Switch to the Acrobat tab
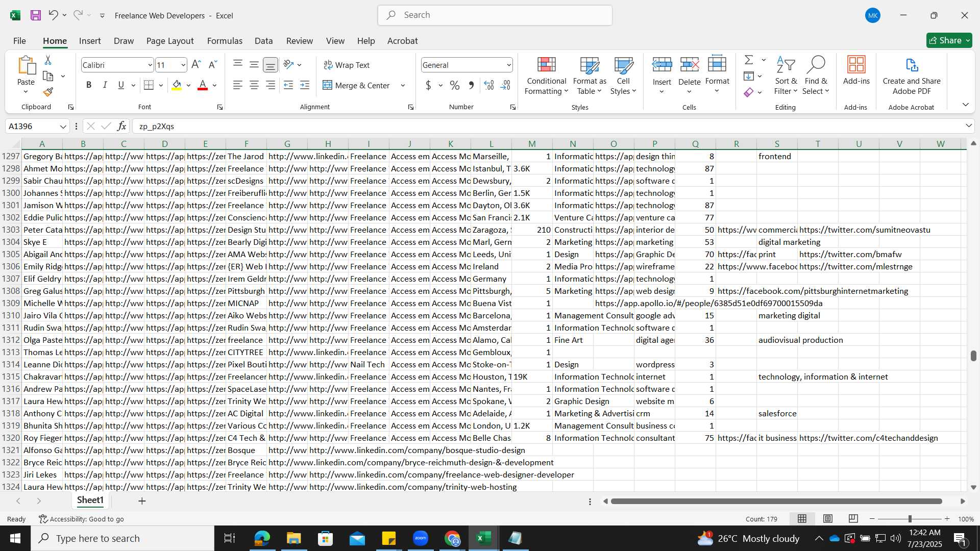The image size is (980, 551). pos(402,41)
